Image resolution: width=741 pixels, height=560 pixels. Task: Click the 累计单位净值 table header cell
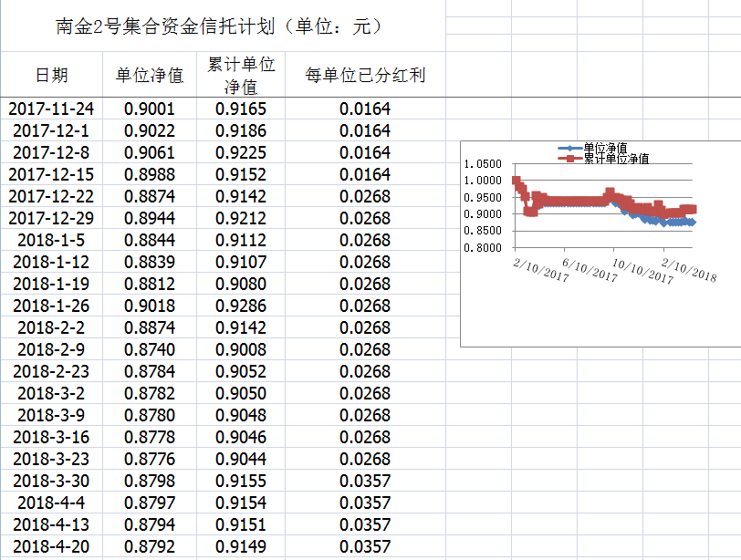click(241, 75)
